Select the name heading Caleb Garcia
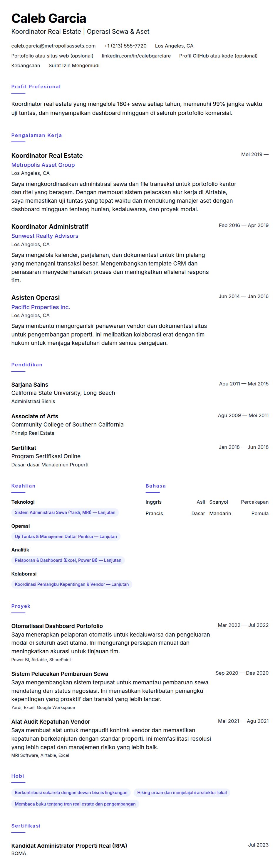Screen dimensions: 280x868 (x=49, y=18)
